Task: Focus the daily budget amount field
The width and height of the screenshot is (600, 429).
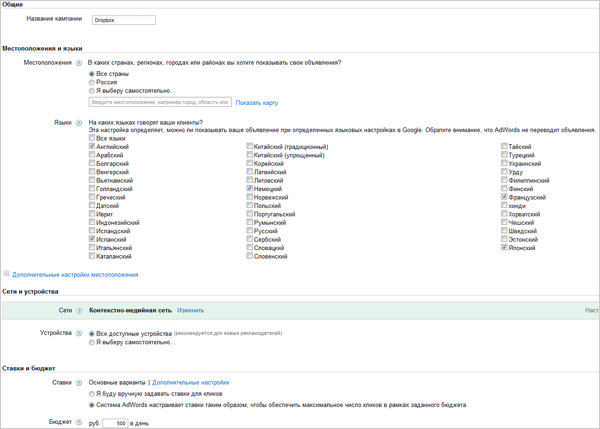Action: tap(115, 423)
